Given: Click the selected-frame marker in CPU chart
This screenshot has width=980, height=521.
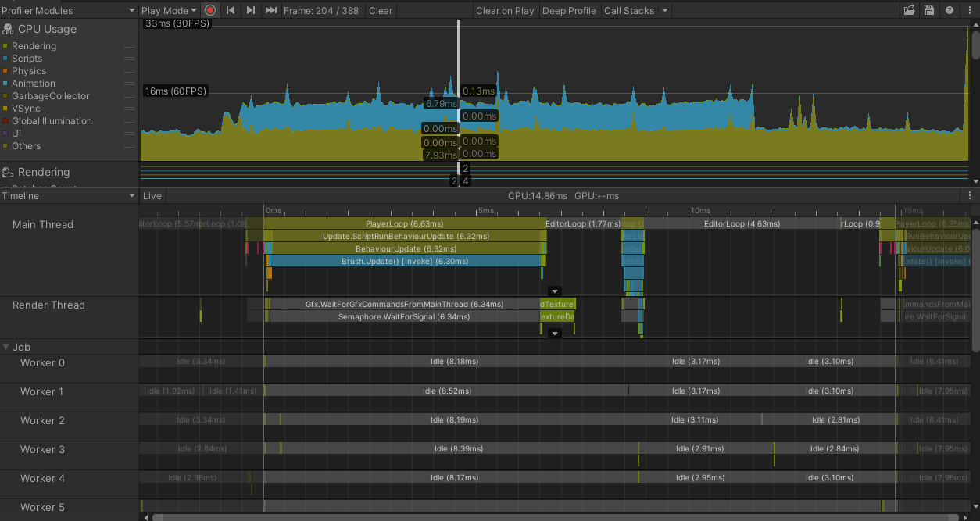Looking at the screenshot, I should tap(459, 90).
